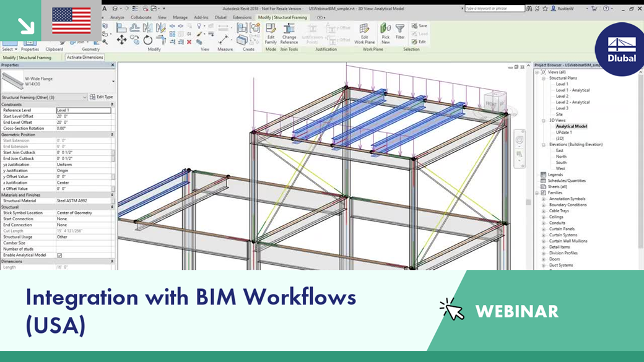Click the Activate Dimensions button
This screenshot has width=644, height=362.
pyautogui.click(x=85, y=58)
